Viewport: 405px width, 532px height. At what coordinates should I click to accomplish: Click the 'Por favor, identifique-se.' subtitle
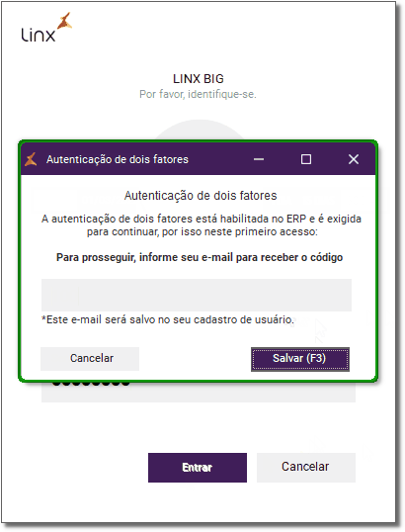point(198,94)
